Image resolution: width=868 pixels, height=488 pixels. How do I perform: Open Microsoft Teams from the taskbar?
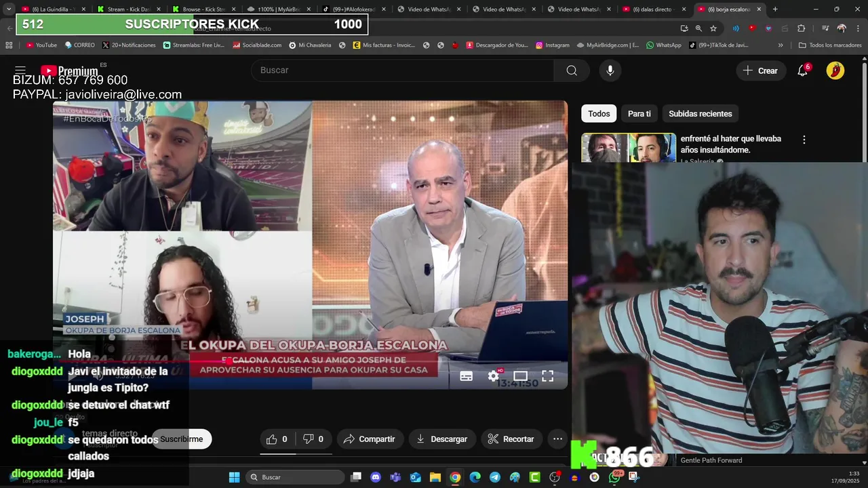click(x=395, y=477)
